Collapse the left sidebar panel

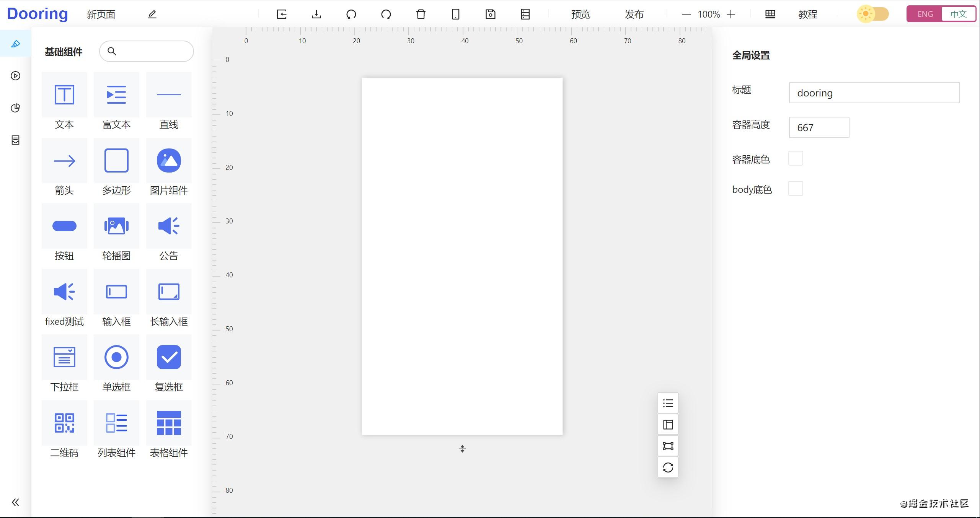15,502
